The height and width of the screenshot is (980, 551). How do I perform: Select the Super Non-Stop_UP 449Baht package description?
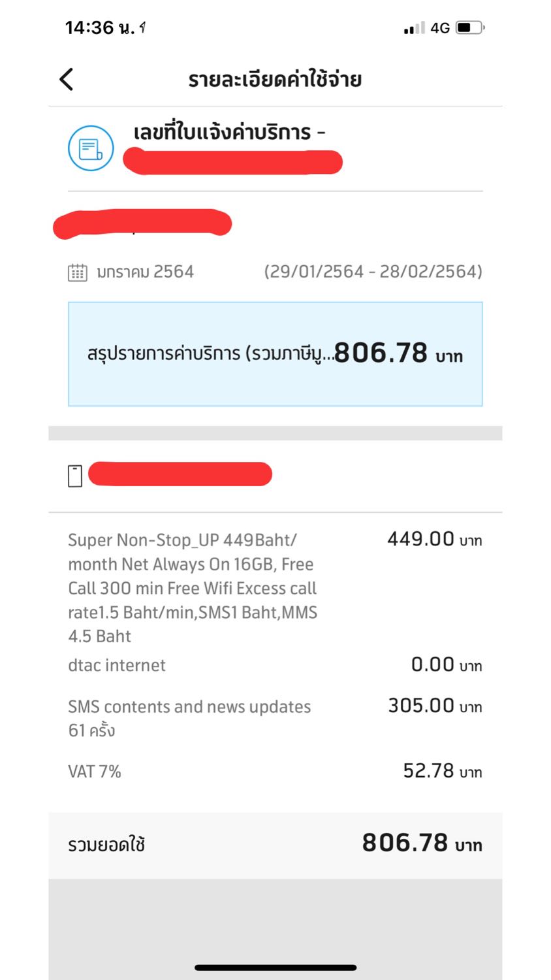(193, 587)
